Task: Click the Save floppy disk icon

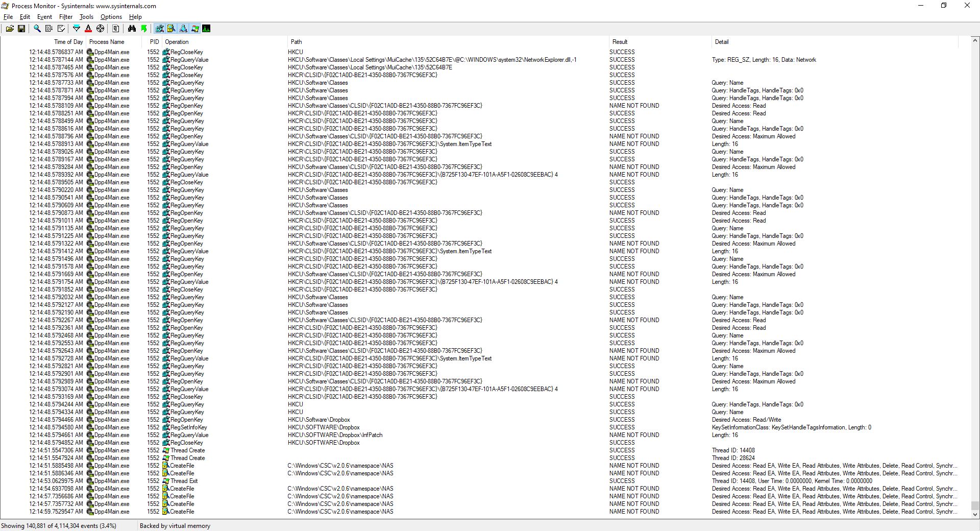Action: tap(21, 29)
